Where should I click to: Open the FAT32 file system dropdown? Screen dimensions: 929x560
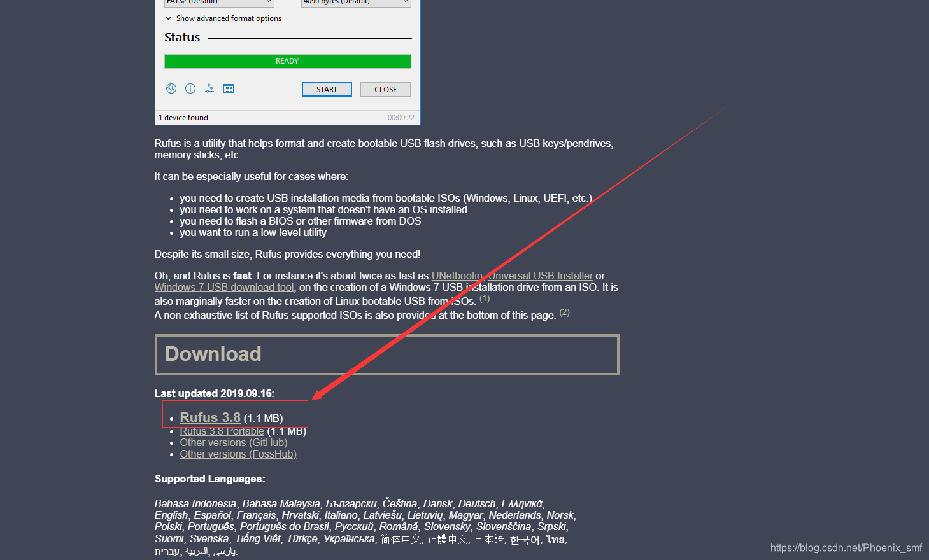219,3
